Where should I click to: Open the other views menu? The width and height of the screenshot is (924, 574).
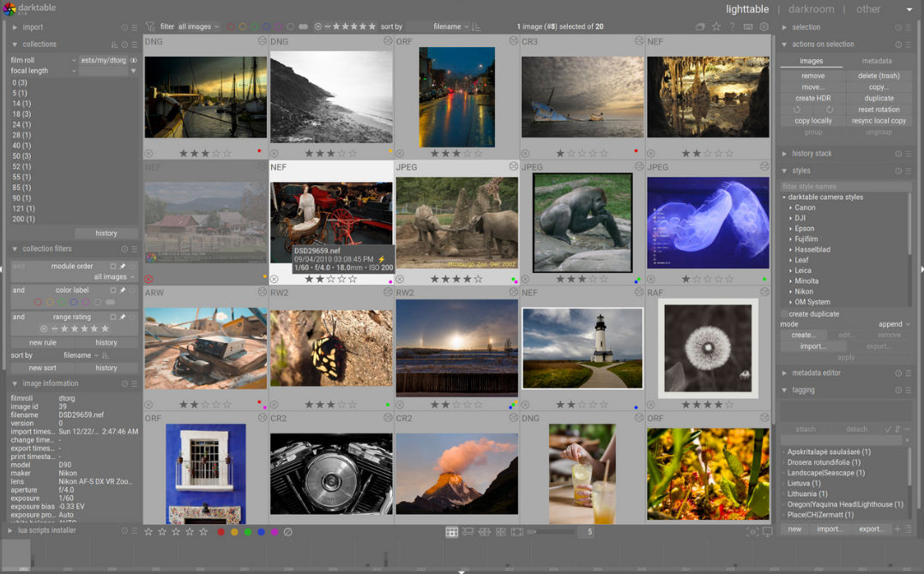[x=868, y=9]
